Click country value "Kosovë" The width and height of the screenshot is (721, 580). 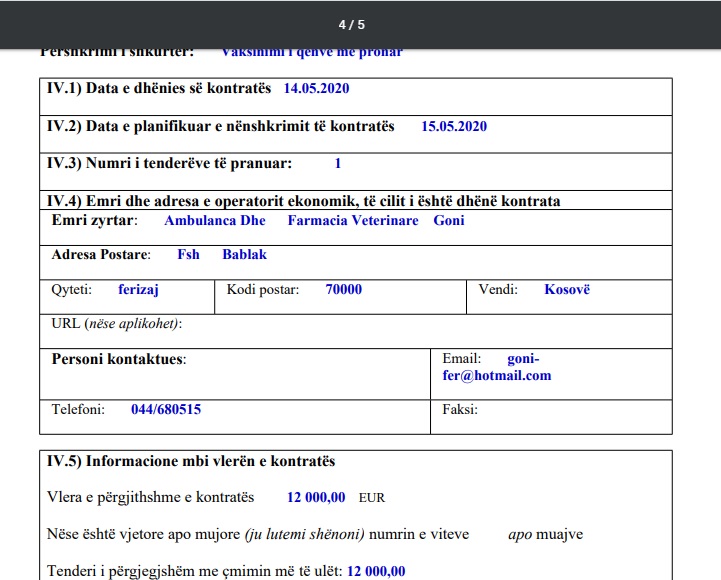coord(567,289)
